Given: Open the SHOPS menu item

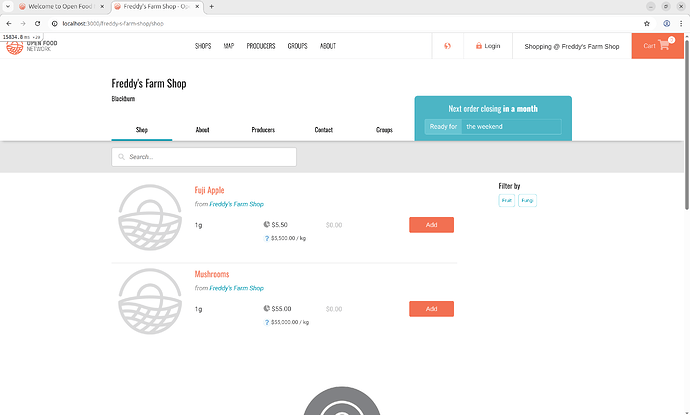Looking at the screenshot, I should pos(203,46).
